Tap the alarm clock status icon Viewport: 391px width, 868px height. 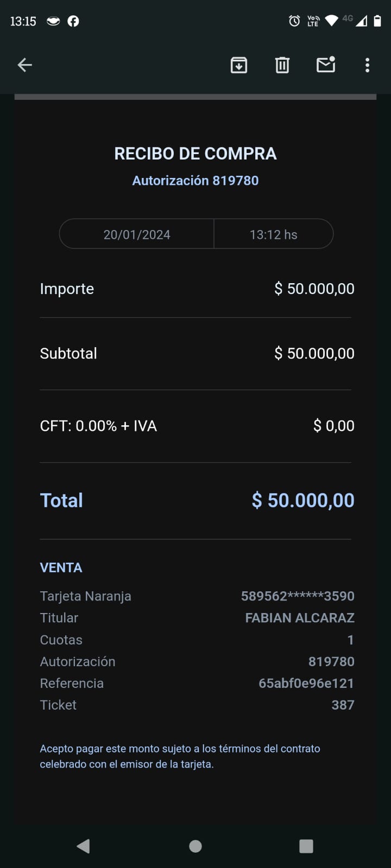(294, 21)
